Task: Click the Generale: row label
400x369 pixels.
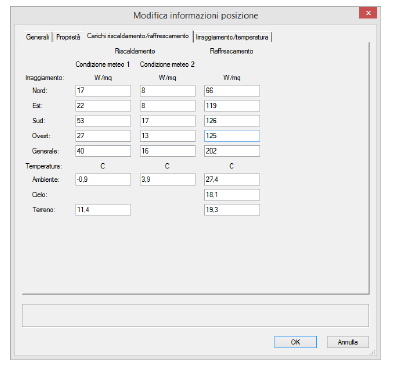Action: click(x=45, y=151)
